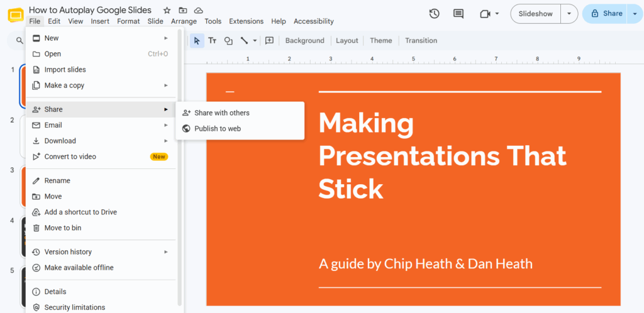Screen dimensions: 644x313
Task: Check cloud save status icon
Action: (x=198, y=10)
